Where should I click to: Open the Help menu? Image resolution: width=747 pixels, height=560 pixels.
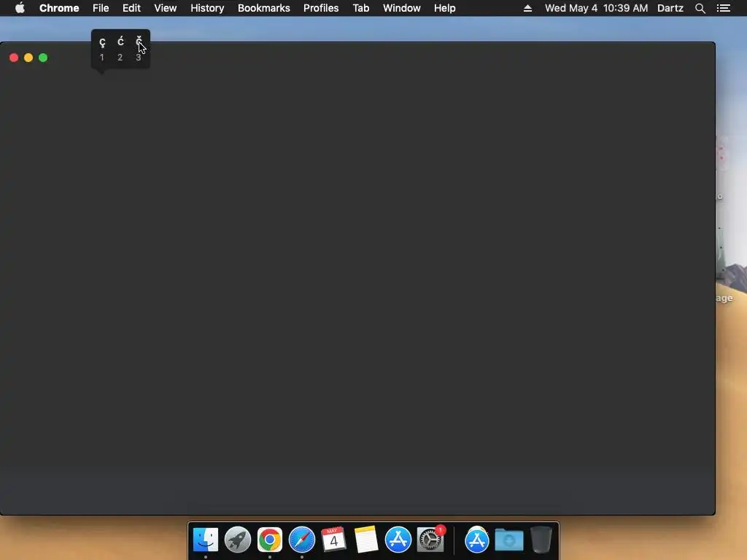click(444, 8)
